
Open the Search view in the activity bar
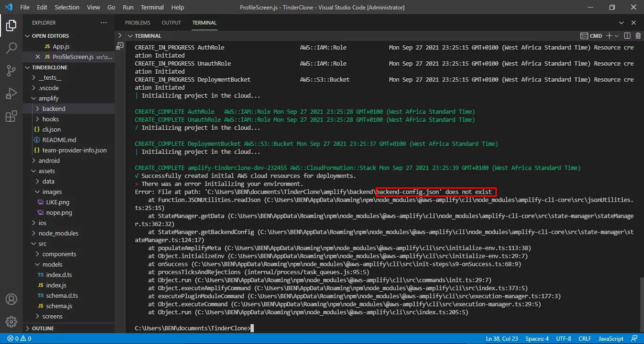[x=11, y=48]
